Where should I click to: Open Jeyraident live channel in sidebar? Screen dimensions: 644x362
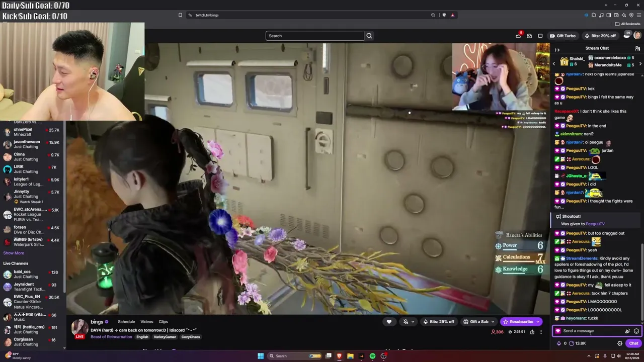pyautogui.click(x=33, y=287)
